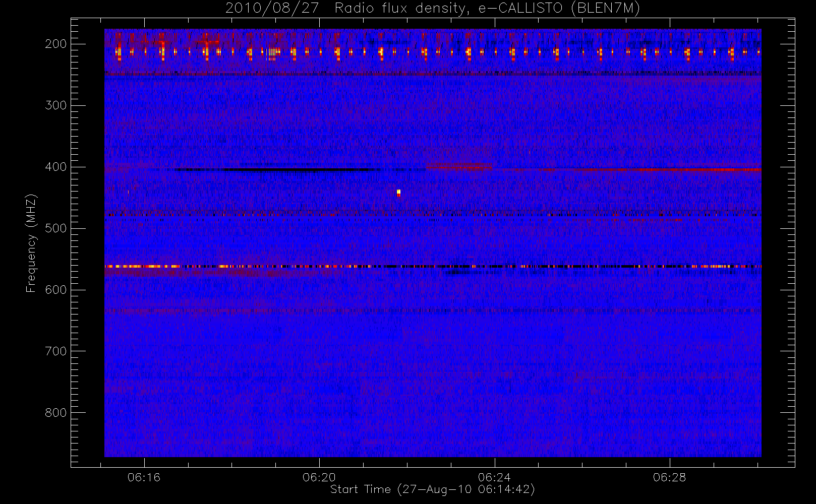Click the bright interference band near 560 MHz
This screenshot has width=816, height=504.
pyautogui.click(x=433, y=266)
